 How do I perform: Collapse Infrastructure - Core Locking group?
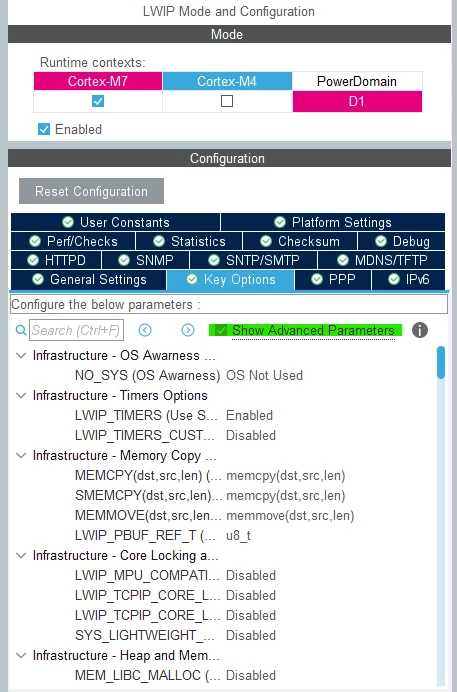tap(21, 556)
